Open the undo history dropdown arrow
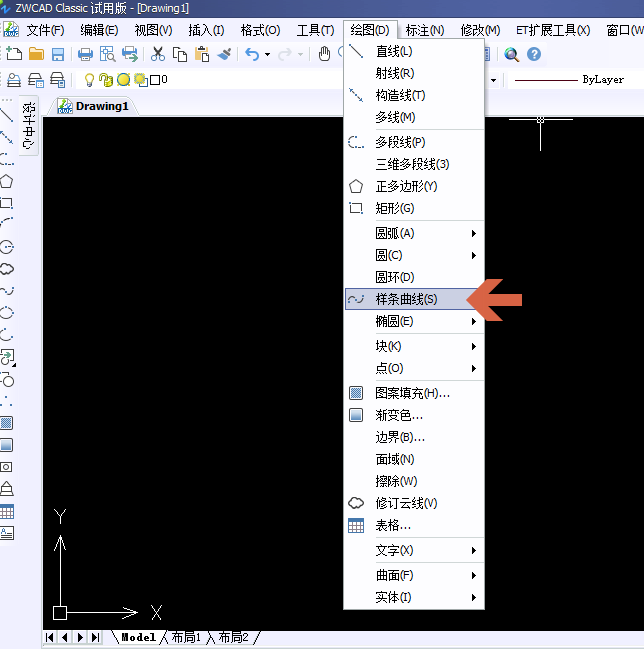The height and width of the screenshot is (649, 644). (268, 54)
